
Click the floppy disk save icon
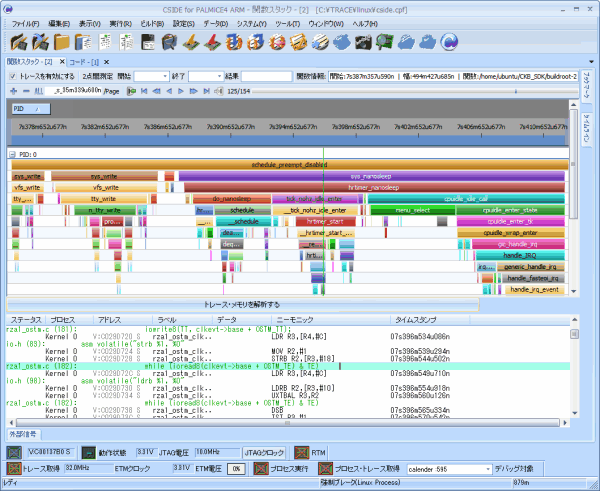click(x=148, y=42)
